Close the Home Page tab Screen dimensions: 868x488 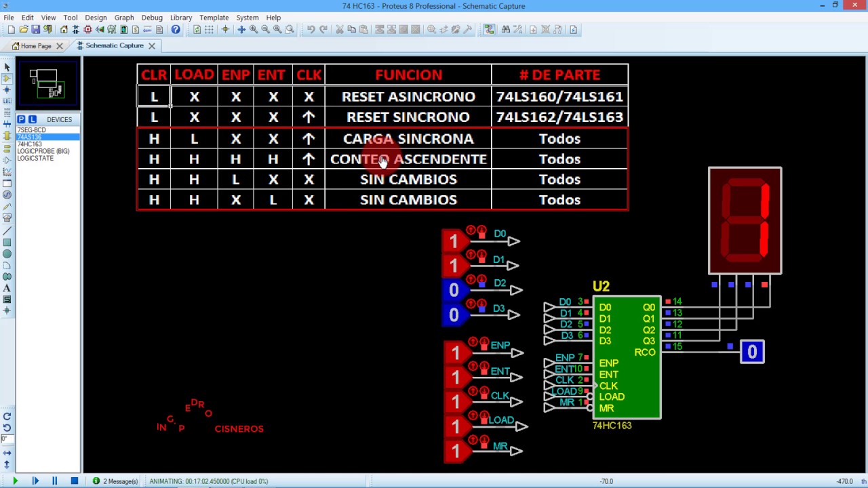pyautogui.click(x=60, y=46)
